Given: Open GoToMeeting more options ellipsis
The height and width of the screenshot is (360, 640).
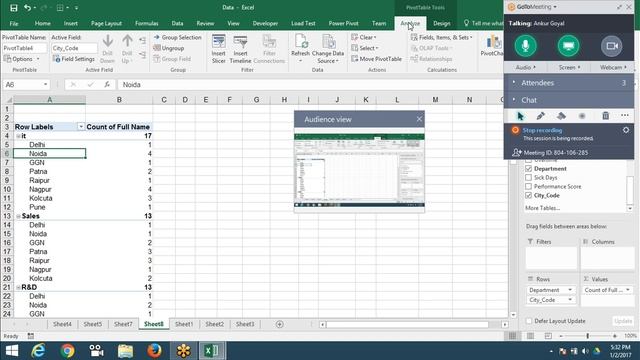Looking at the screenshot, I should (x=625, y=116).
